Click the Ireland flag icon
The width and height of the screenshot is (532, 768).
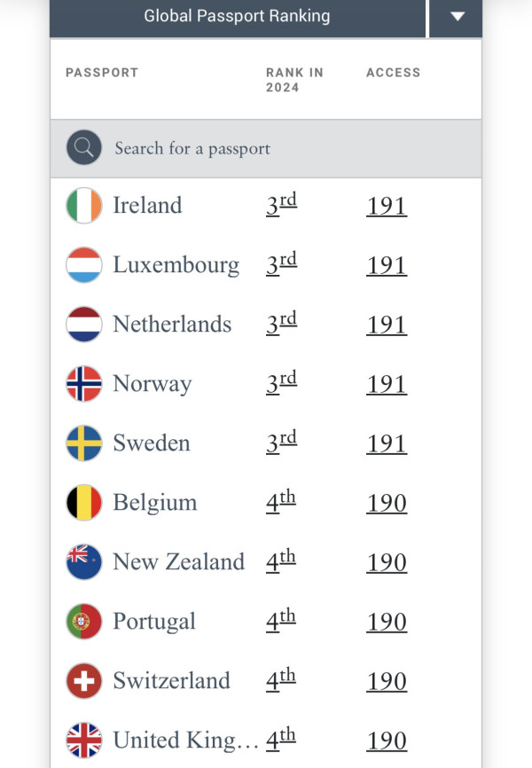tap(84, 206)
